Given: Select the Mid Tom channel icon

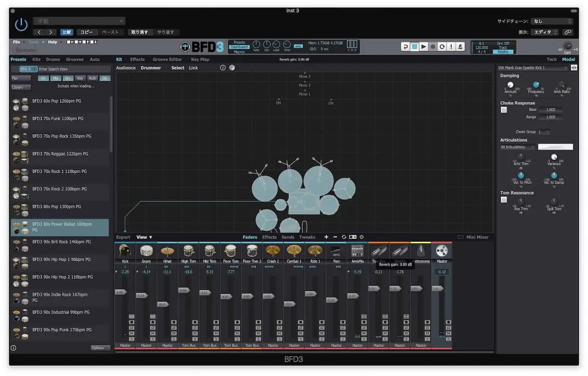Looking at the screenshot, I should click(209, 251).
